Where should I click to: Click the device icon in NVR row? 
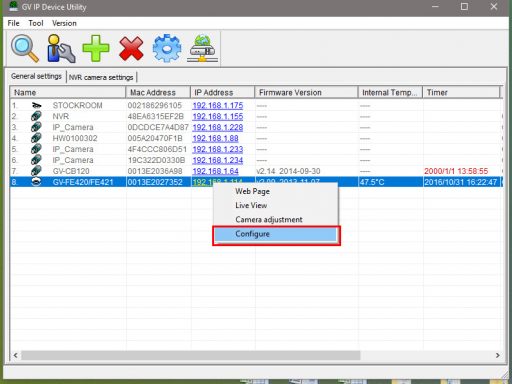click(36, 116)
